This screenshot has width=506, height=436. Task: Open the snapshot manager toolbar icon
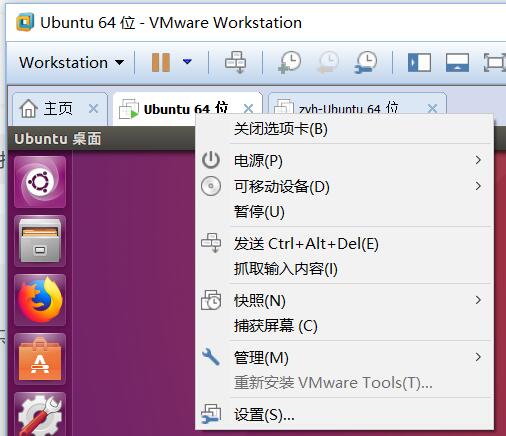(365, 62)
